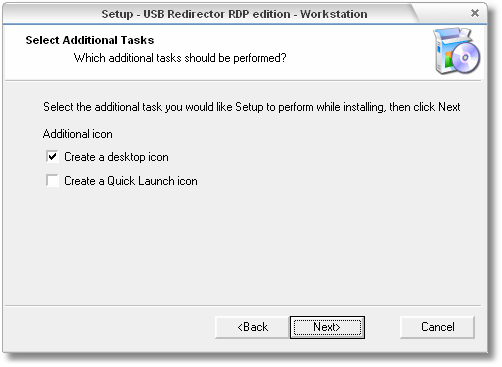
Task: Click the 'Additional icon' group label
Action: [x=78, y=134]
